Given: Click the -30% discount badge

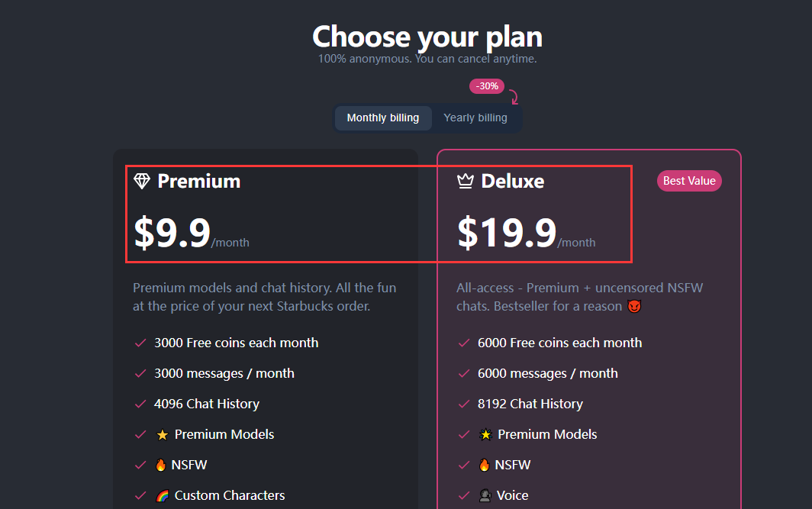Looking at the screenshot, I should point(487,86).
